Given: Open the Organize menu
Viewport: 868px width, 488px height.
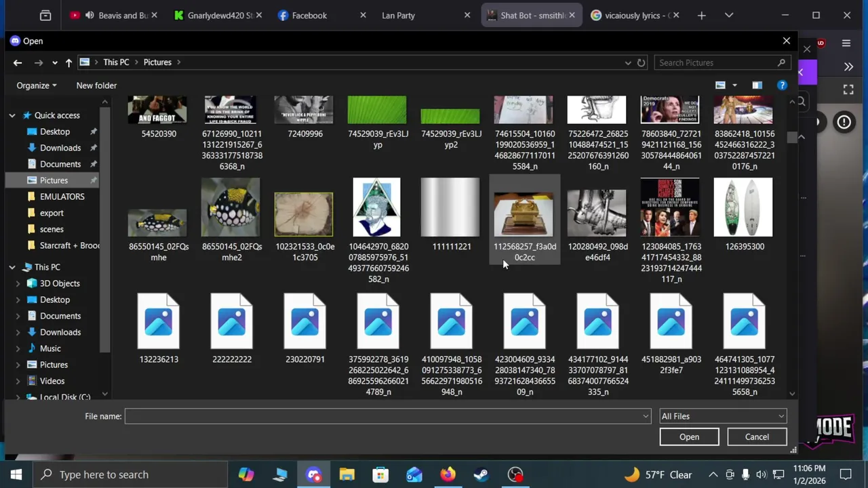Looking at the screenshot, I should point(37,85).
